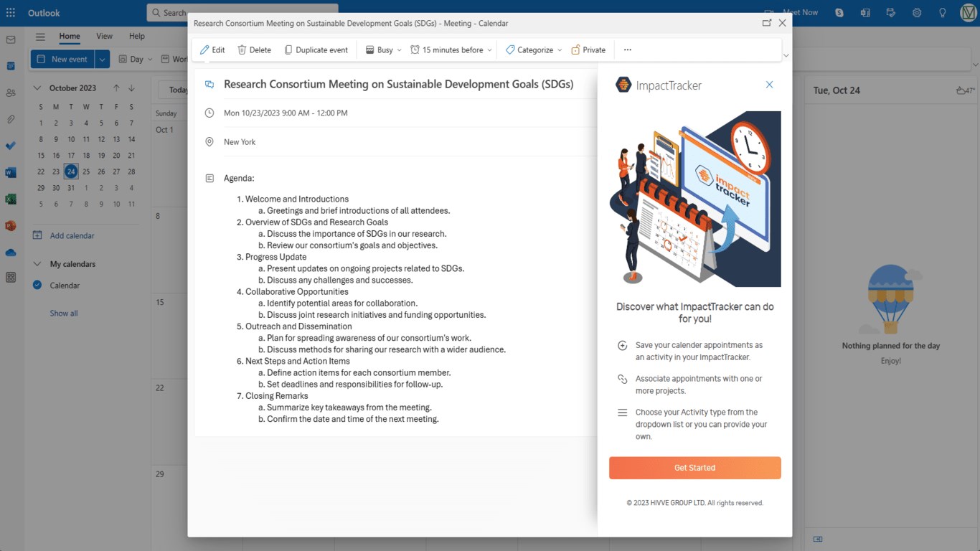
Task: Click the Show all link
Action: 64,314
